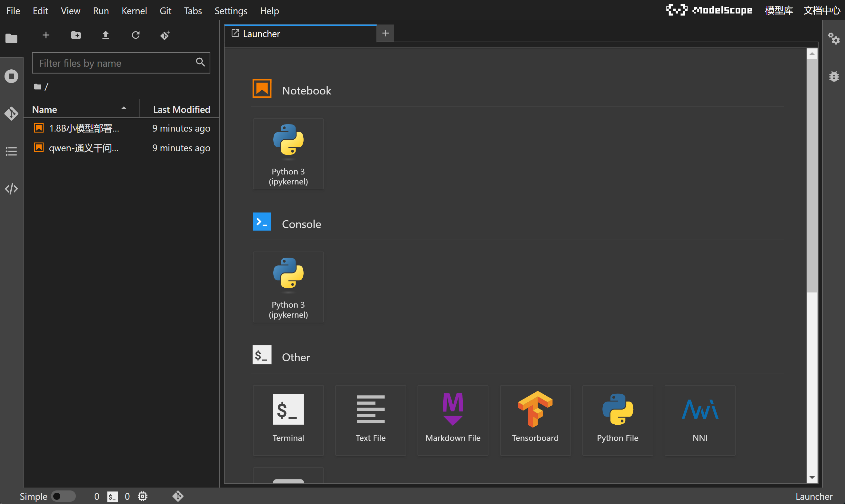This screenshot has width=845, height=504.
Task: Open Running Terminals and Kernels panel
Action: coord(11,76)
